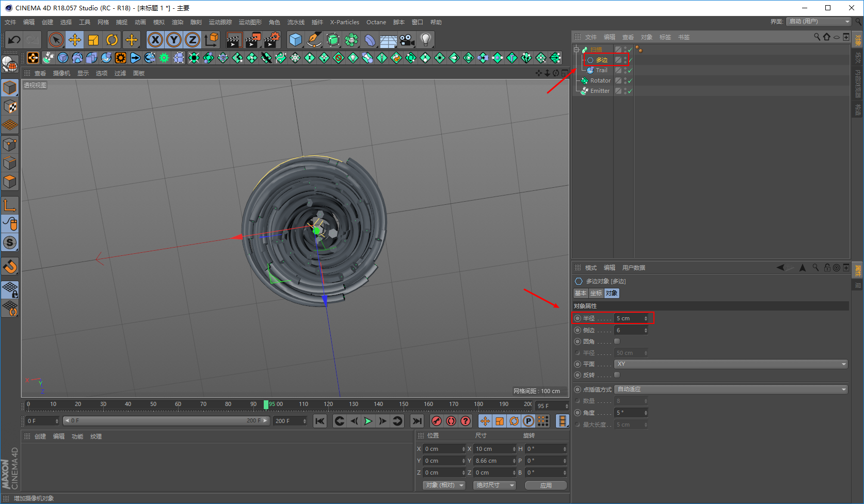864x504 pixels.
Task: Open the 界面 layout dropdown
Action: (819, 22)
